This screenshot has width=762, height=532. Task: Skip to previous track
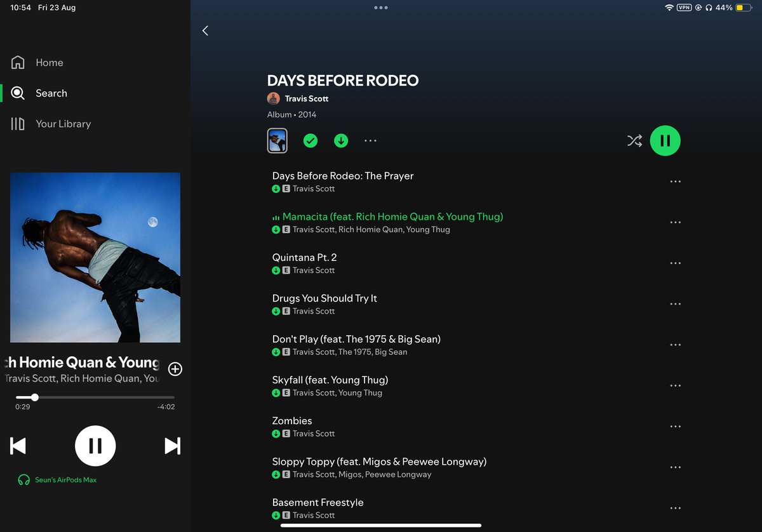pos(18,446)
